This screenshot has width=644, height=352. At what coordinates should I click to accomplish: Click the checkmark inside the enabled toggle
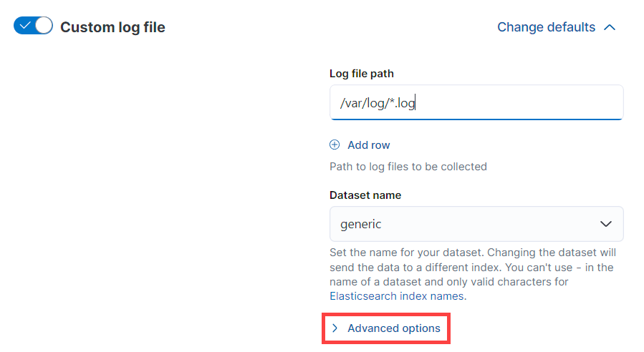coord(25,26)
